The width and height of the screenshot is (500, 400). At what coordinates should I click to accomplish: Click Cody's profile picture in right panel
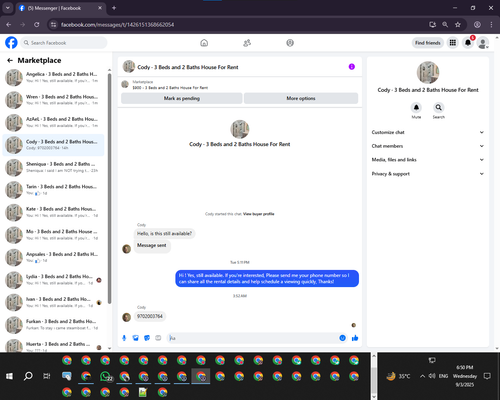click(428, 72)
